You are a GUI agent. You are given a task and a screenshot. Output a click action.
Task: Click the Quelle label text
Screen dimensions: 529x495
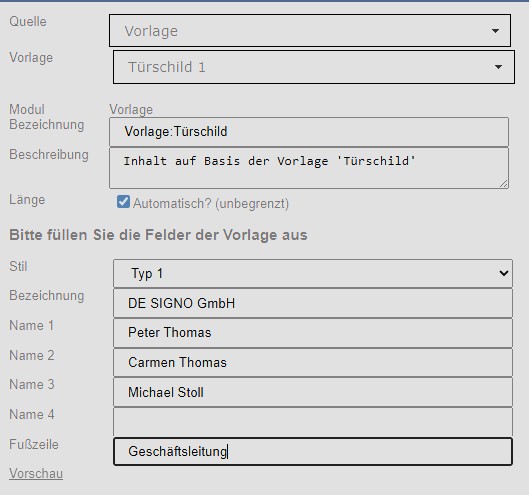pos(28,22)
